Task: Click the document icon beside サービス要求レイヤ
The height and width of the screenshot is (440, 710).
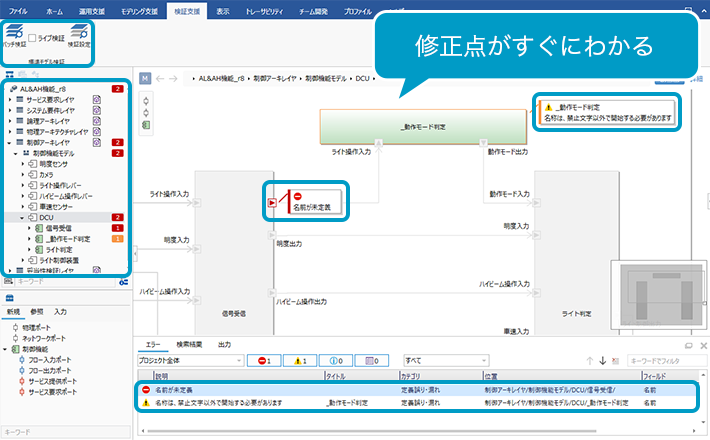Action: [97, 101]
